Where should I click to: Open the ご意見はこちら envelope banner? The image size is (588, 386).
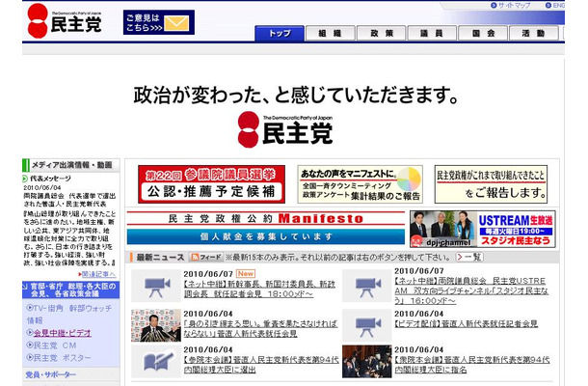coord(159,22)
